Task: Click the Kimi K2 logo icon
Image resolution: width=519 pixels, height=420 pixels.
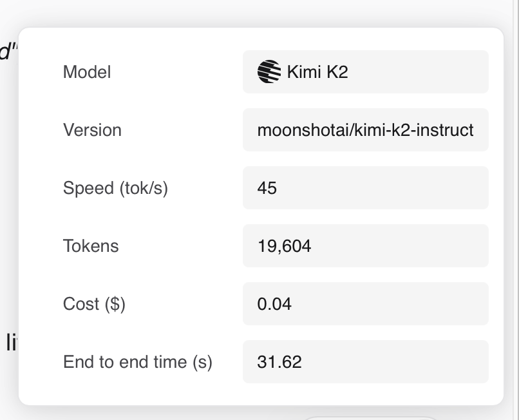Action: click(269, 72)
